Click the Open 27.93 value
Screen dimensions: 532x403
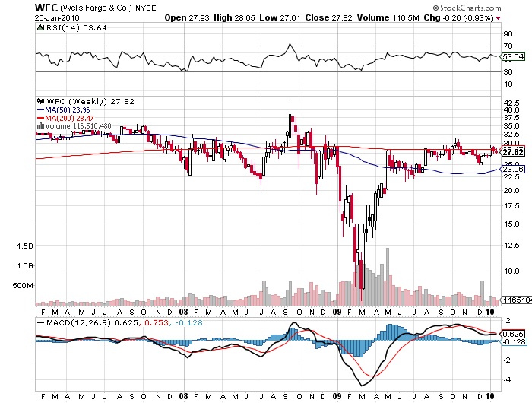tap(187, 17)
